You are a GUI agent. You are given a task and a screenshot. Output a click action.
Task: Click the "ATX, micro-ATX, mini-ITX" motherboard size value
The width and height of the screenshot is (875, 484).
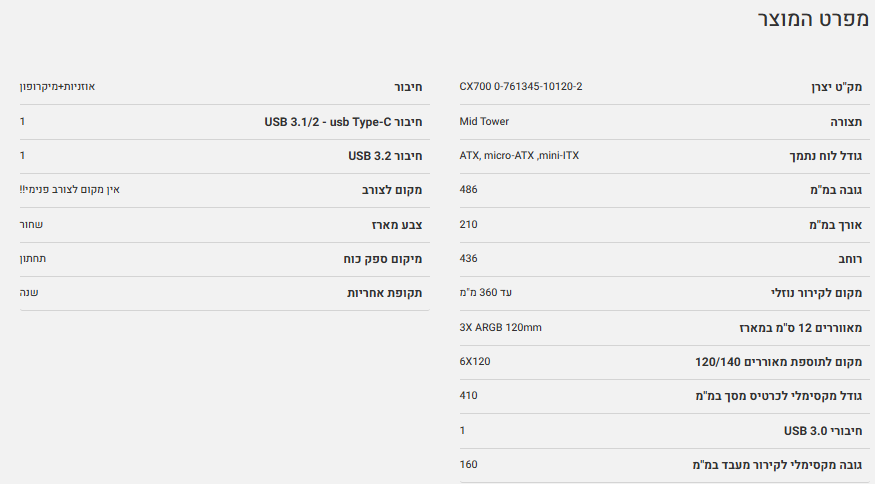519,156
